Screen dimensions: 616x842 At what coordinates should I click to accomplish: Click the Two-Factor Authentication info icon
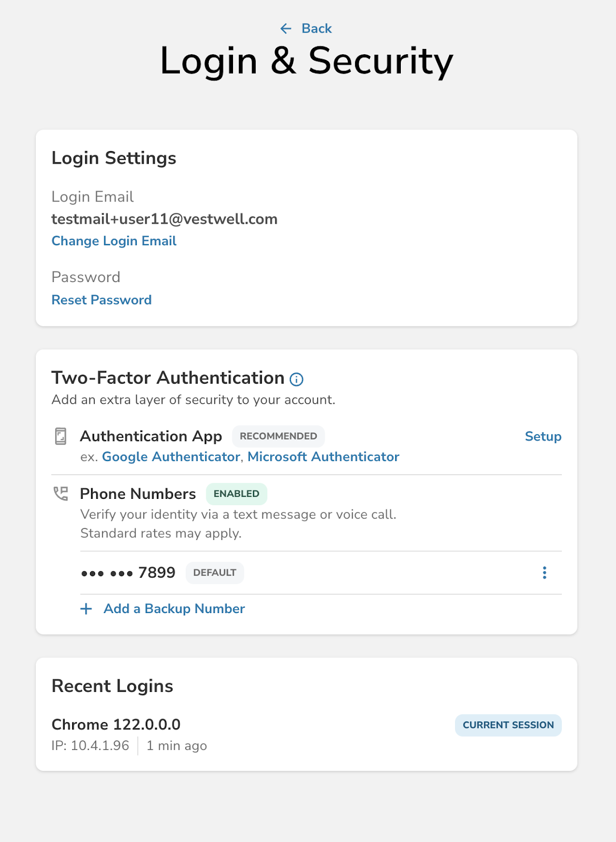297,379
